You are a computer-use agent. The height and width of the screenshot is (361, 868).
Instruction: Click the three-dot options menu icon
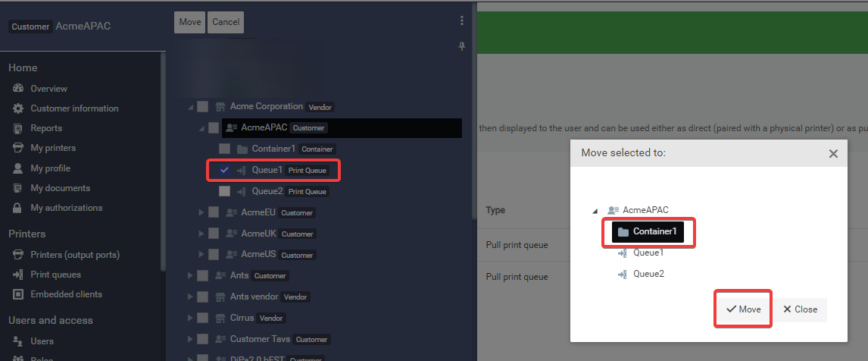pos(462,21)
